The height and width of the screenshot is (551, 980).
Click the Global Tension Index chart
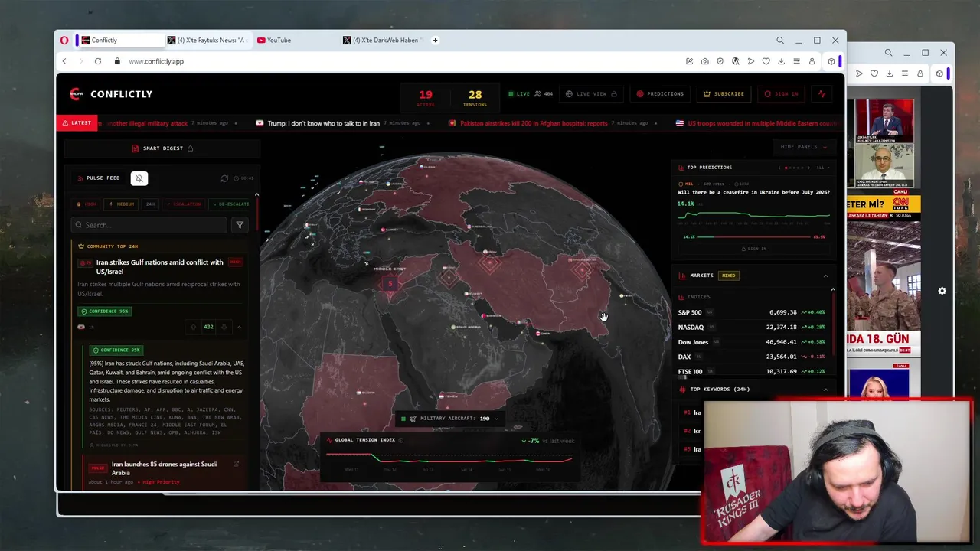pos(449,458)
